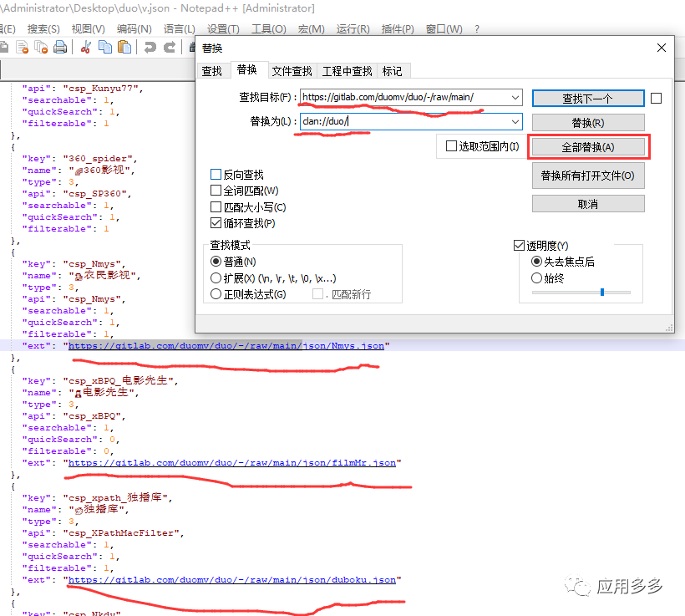Click the Close document toolbar icon
The height and width of the screenshot is (616, 685).
pyautogui.click(x=23, y=48)
